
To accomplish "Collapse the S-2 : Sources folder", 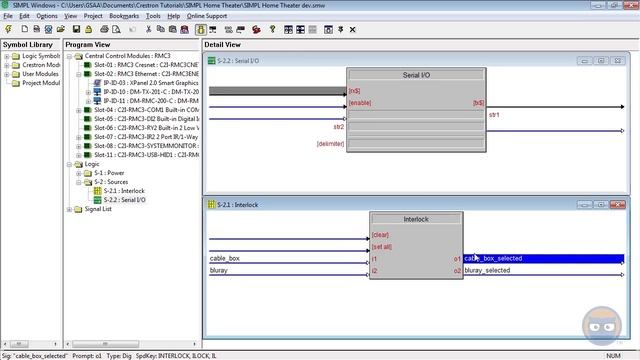I will pyautogui.click(x=78, y=182).
